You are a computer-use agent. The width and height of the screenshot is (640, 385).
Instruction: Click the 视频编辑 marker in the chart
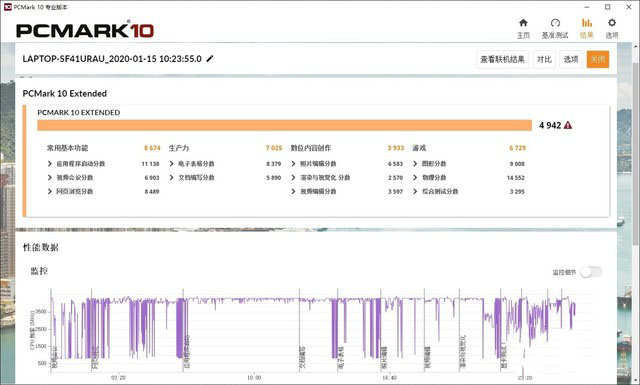coord(427,358)
